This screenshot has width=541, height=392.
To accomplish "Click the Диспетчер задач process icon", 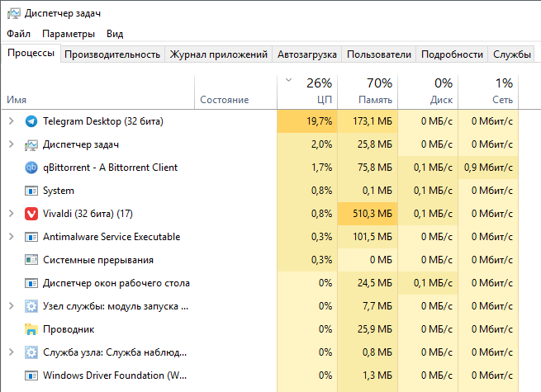I will pyautogui.click(x=31, y=144).
